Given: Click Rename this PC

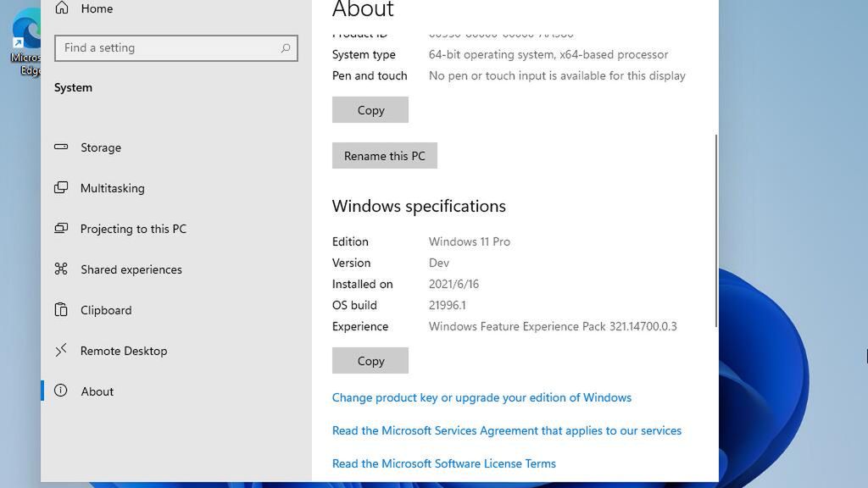Looking at the screenshot, I should pos(384,155).
